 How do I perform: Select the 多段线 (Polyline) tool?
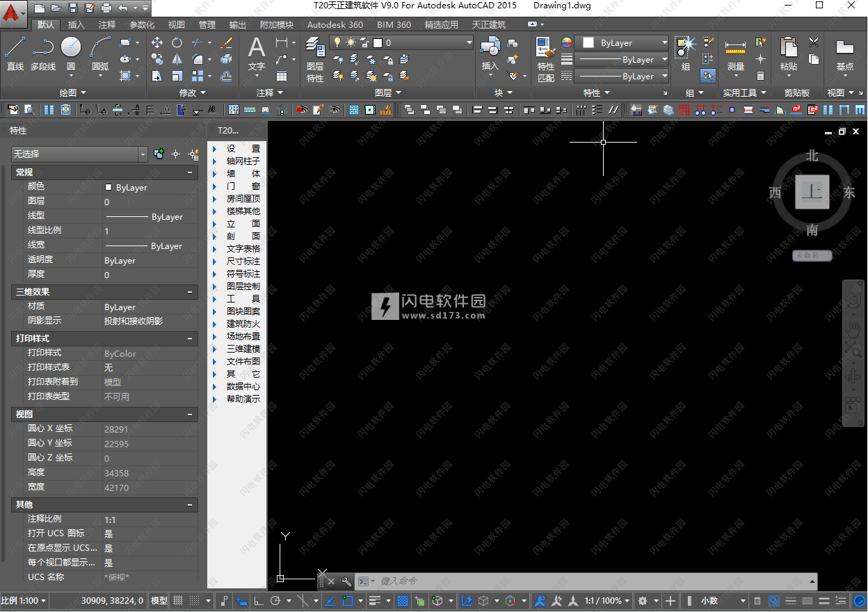point(43,54)
